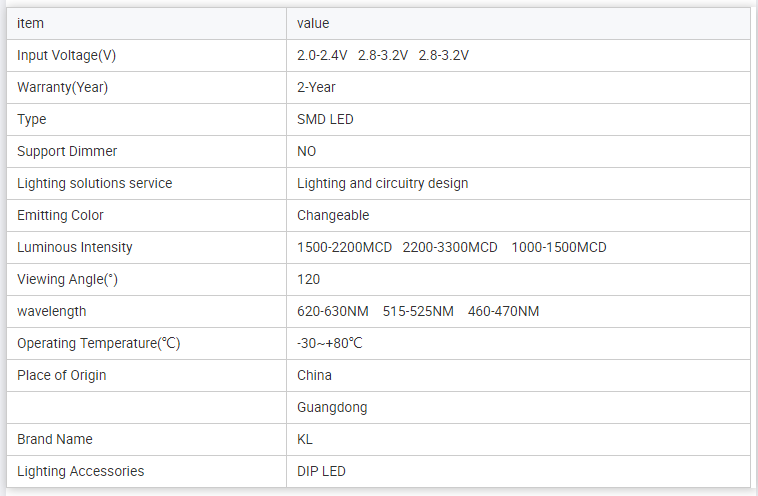
Task: Click the 'value' column header cell
Action: pyautogui.click(x=313, y=23)
